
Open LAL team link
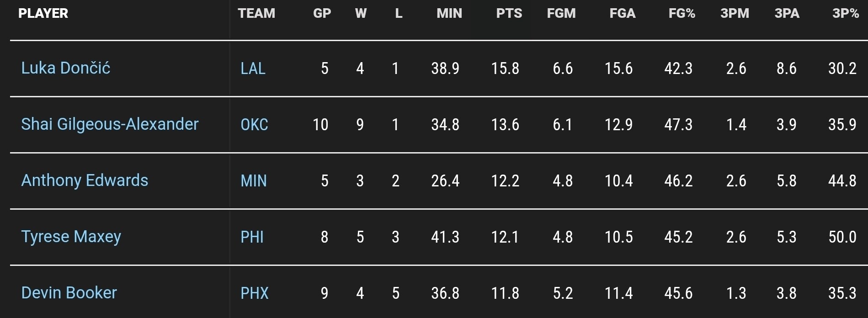(253, 69)
